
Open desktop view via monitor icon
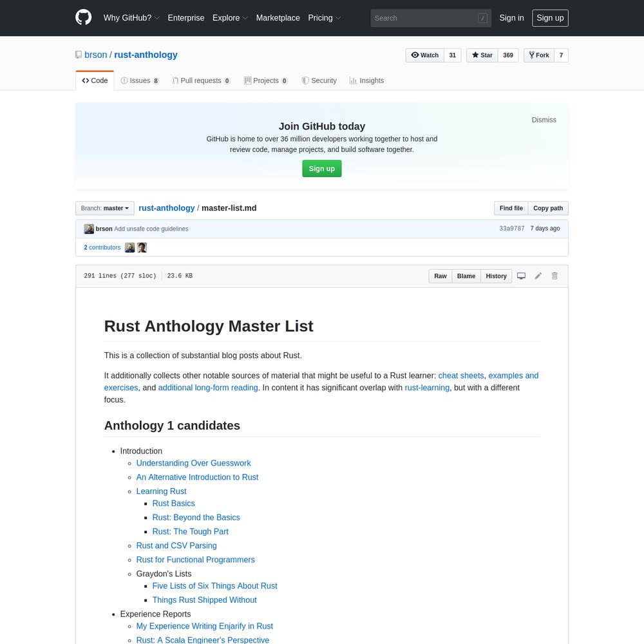click(x=521, y=276)
